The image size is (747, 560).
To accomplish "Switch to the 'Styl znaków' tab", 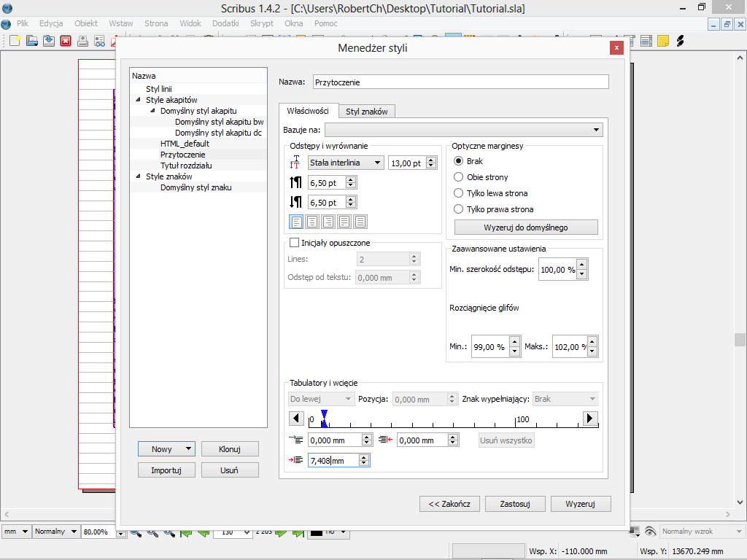I will tap(366, 112).
